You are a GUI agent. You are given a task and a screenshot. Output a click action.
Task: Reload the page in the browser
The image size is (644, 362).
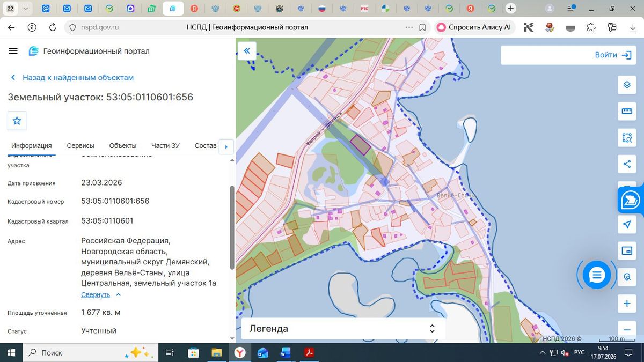tap(53, 27)
